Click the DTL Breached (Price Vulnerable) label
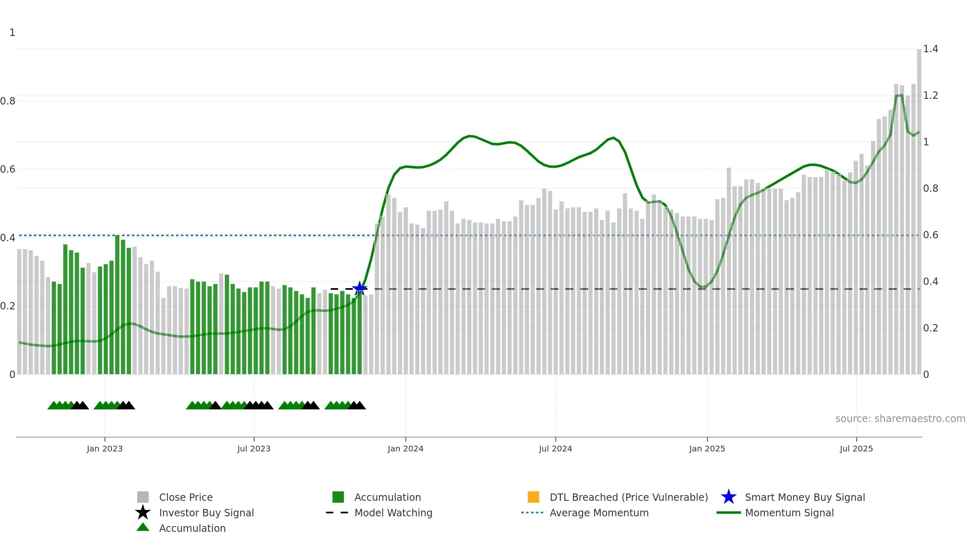Screen dimensions: 980x551 point(629,497)
